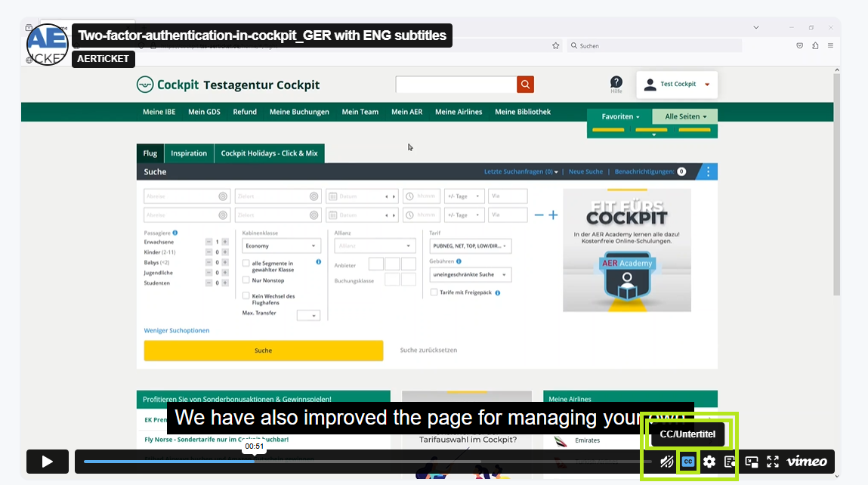This screenshot has width=868, height=485.
Task: Unmute the video volume
Action: [x=666, y=462]
